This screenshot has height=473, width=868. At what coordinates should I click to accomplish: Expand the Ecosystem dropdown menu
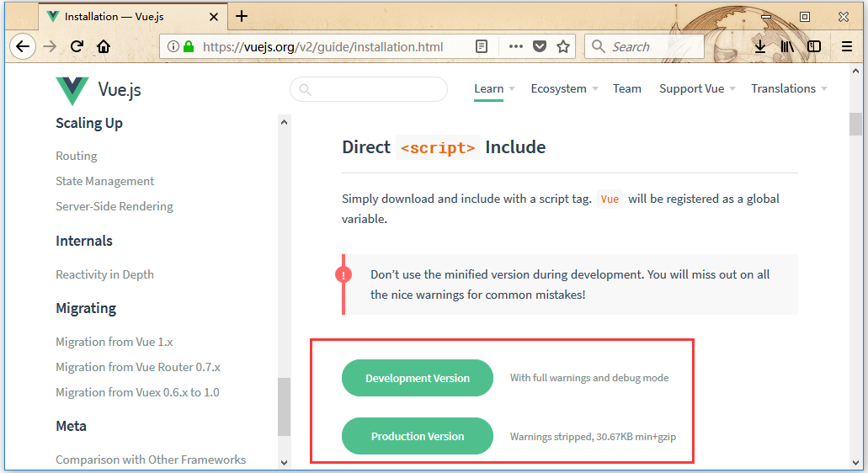(564, 88)
